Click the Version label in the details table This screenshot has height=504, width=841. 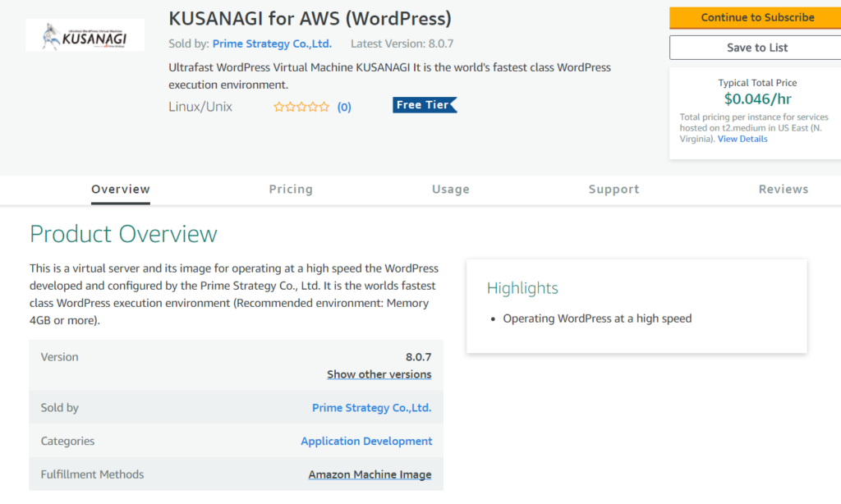point(59,357)
